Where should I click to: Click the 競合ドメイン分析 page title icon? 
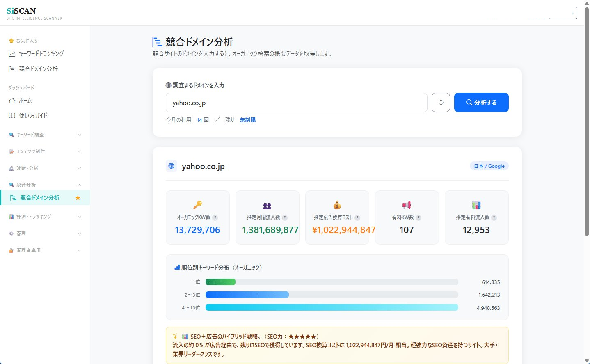point(157,42)
